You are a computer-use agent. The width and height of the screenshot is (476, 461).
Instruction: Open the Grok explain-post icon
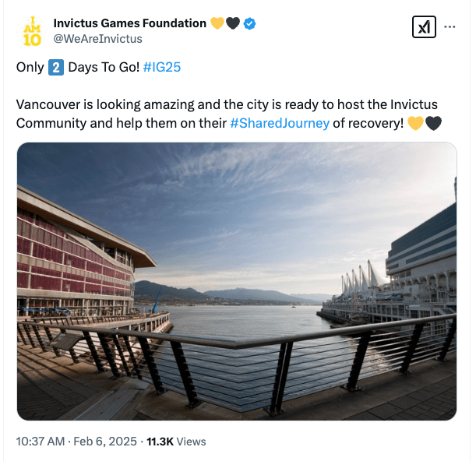(423, 27)
